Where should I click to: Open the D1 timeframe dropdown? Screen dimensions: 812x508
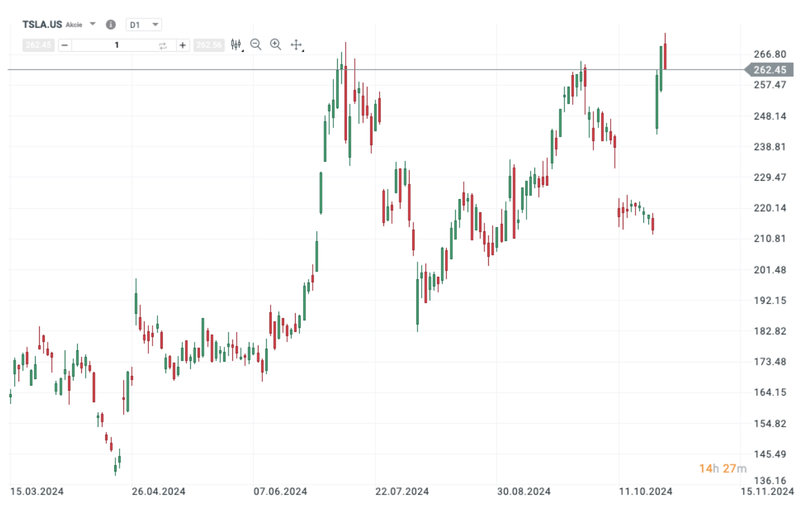coord(144,25)
